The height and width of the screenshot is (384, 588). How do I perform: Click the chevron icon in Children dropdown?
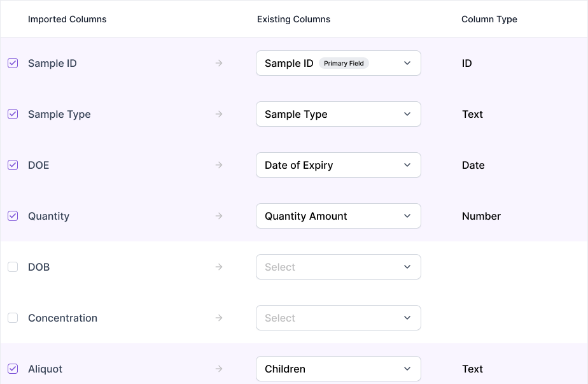click(407, 369)
